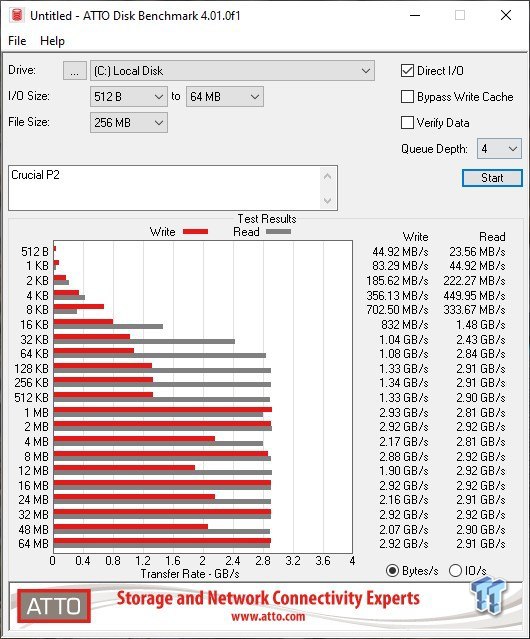Click the browse drive '...' button

click(75, 71)
